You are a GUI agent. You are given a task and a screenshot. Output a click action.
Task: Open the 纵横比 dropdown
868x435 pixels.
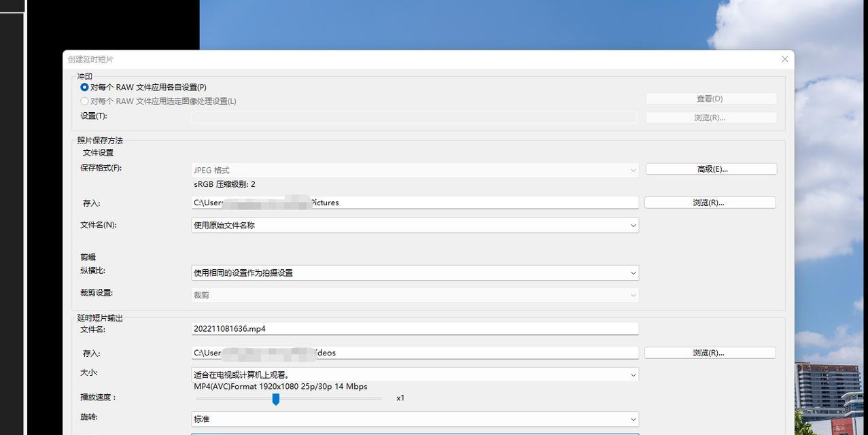click(415, 273)
